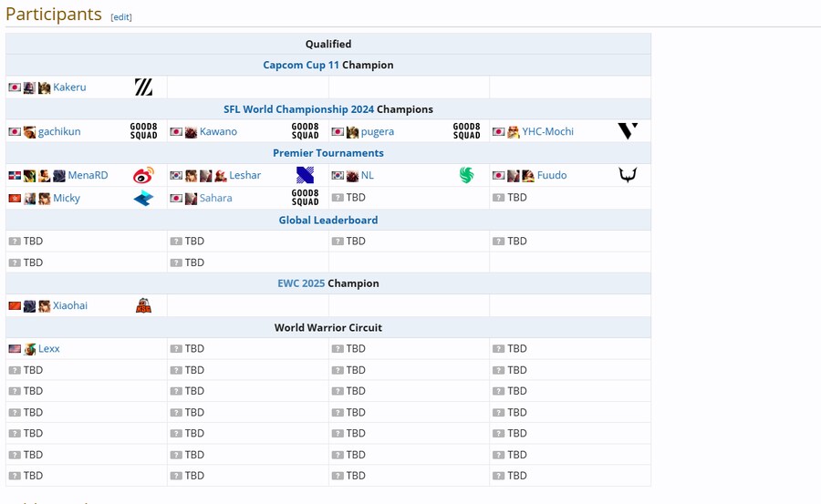
Task: Go to the Premier Tournaments page
Action: pos(327,153)
